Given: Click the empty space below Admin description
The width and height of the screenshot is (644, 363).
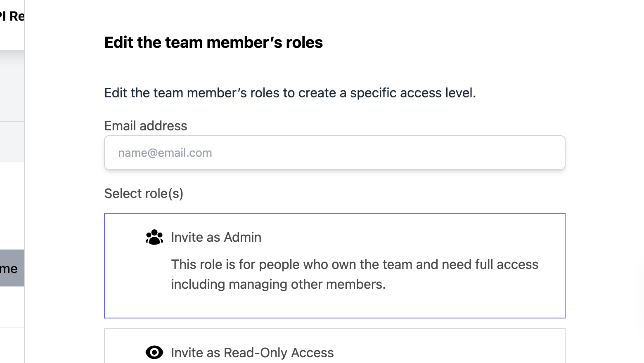Looking at the screenshot, I should coord(334,304).
